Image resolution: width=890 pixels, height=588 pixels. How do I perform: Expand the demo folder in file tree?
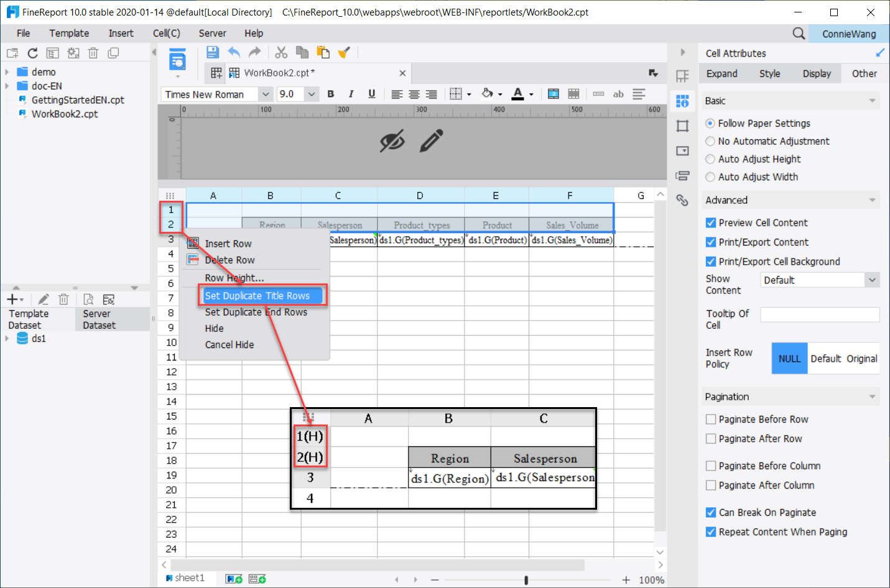[x=7, y=72]
